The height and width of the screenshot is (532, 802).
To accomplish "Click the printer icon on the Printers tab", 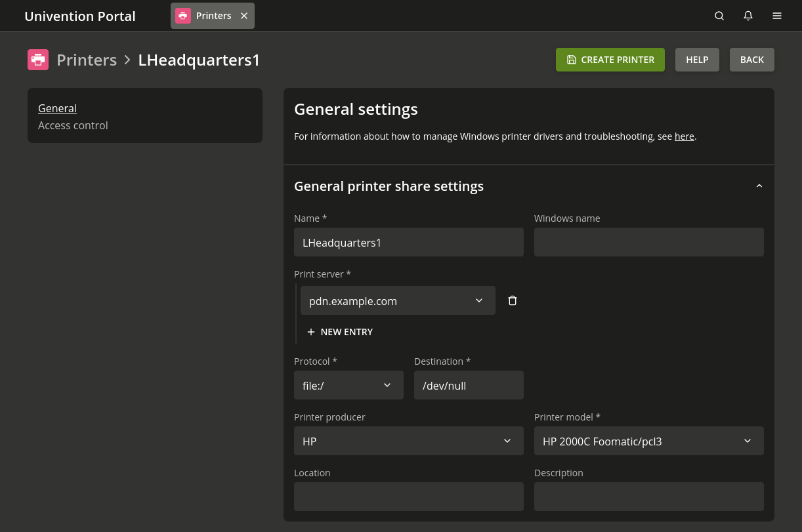I will click(182, 15).
